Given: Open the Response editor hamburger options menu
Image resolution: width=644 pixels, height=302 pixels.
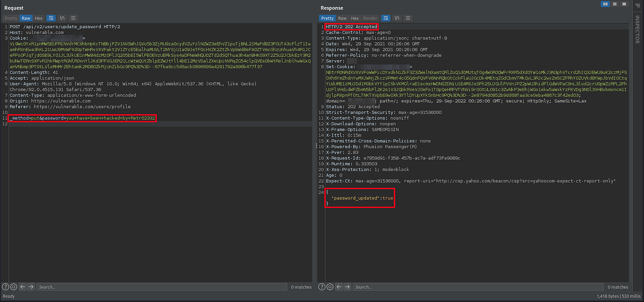Looking at the screenshot, I should (x=408, y=18).
